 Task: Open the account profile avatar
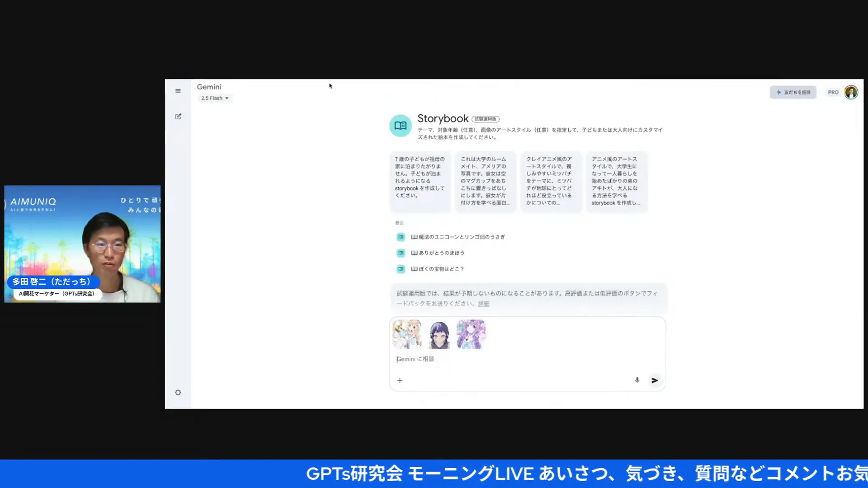click(x=851, y=92)
